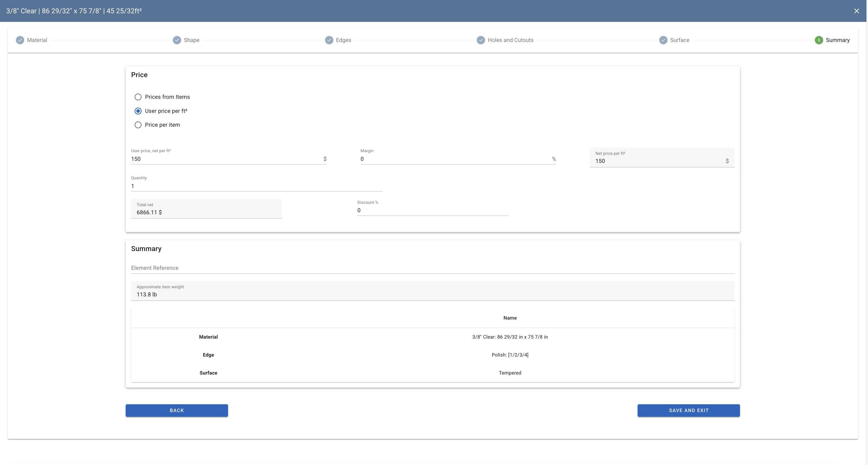Click the Shape step checkmark icon
Viewport: 868px width, 465px height.
click(x=177, y=40)
